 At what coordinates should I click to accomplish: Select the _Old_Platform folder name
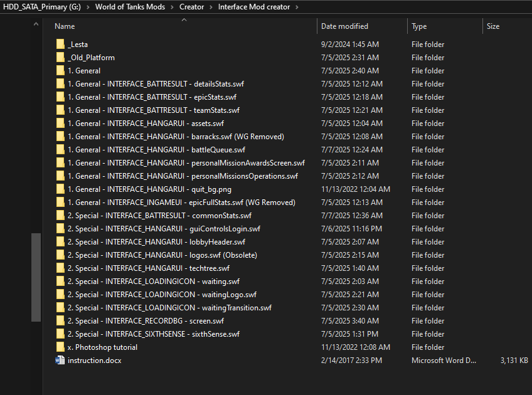point(91,58)
